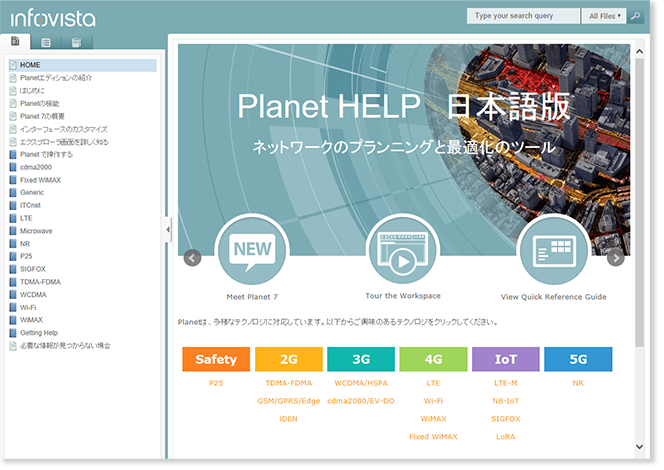Click the NEW speech bubble icon
664x470 pixels.
pos(252,251)
